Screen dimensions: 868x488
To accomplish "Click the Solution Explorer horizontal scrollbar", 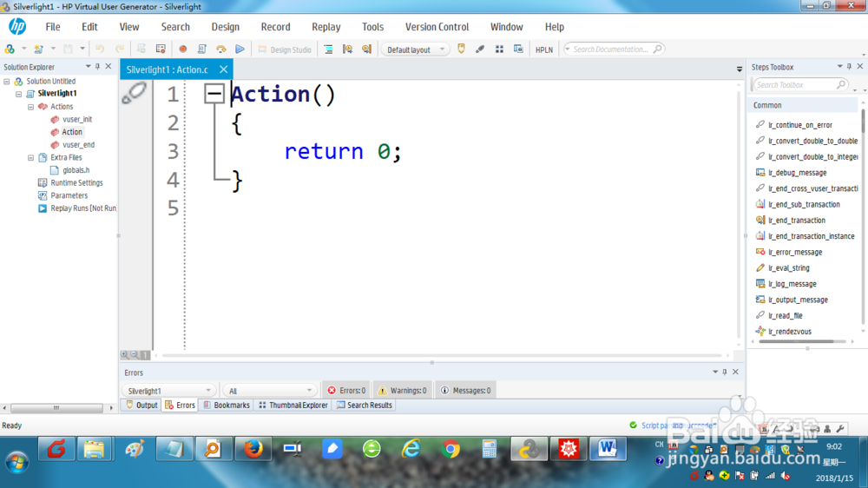I will click(56, 408).
